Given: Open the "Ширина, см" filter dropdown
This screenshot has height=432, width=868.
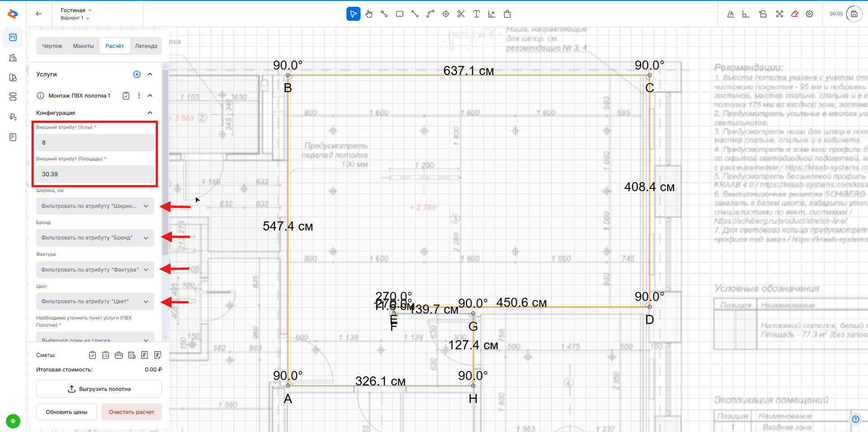Looking at the screenshot, I should pyautogui.click(x=95, y=206).
